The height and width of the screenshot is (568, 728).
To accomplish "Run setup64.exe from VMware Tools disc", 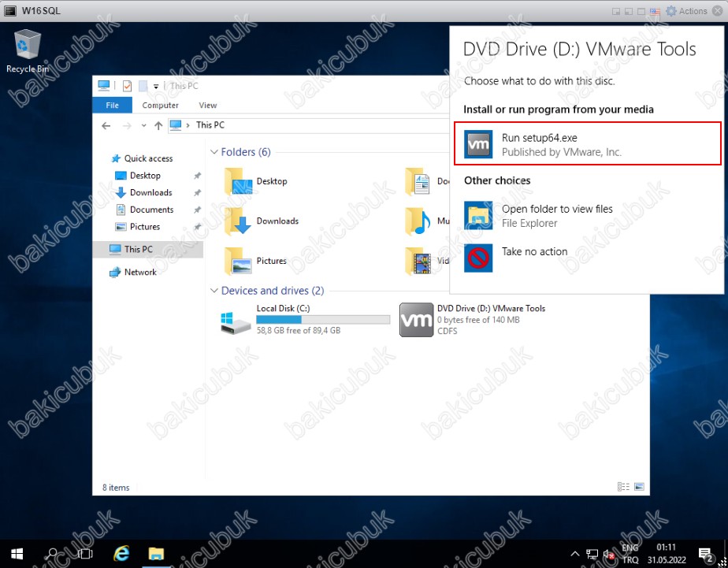I will click(587, 144).
